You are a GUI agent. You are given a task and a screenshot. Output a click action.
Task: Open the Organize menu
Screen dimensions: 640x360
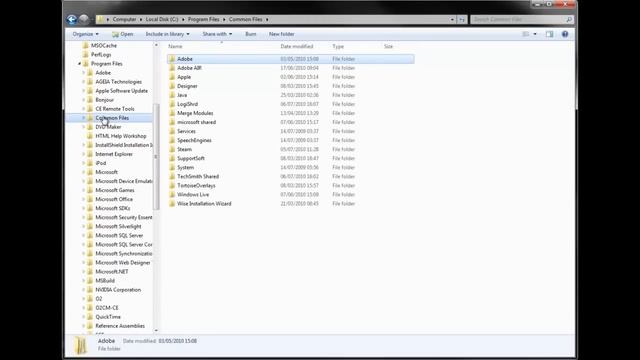[85, 34]
